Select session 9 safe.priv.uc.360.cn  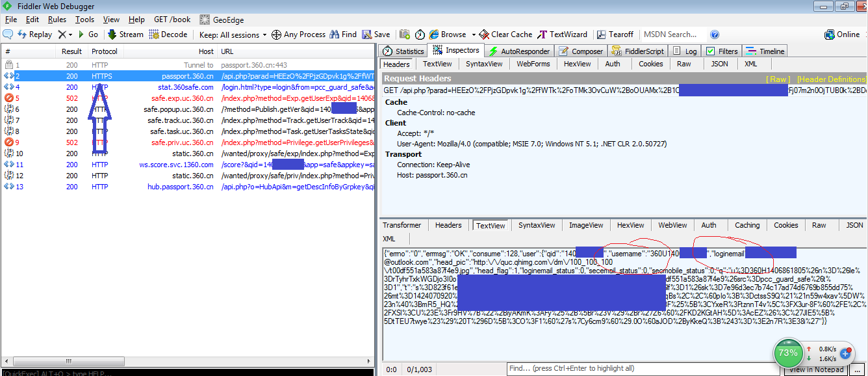click(x=188, y=142)
